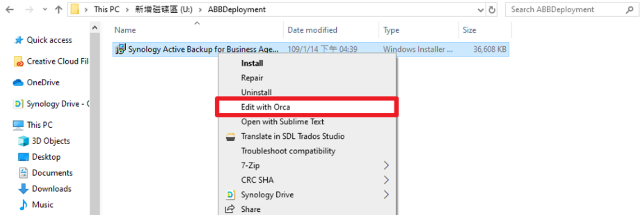Click the Share icon in context menu
The image size is (644, 215).
230,209
